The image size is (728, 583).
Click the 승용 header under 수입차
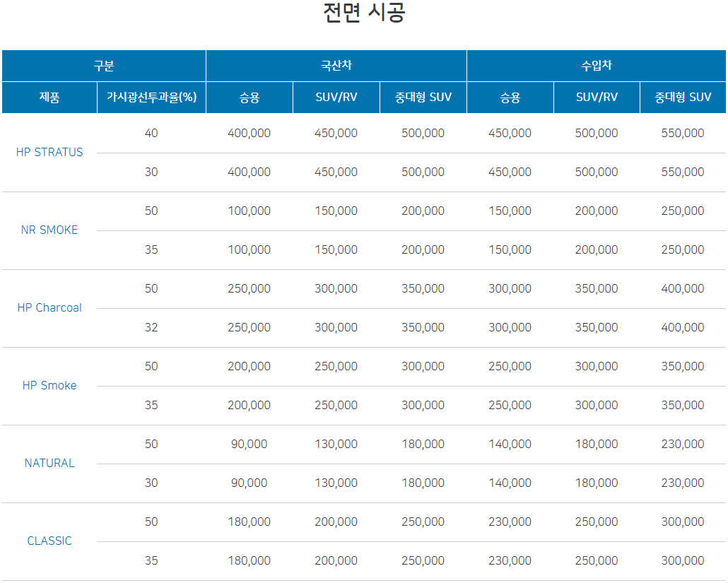(x=510, y=98)
